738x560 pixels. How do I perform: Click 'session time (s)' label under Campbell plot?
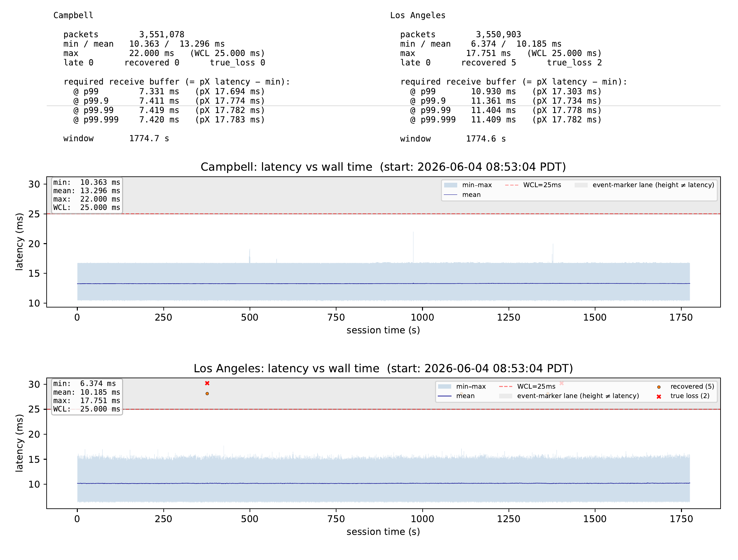coord(383,330)
